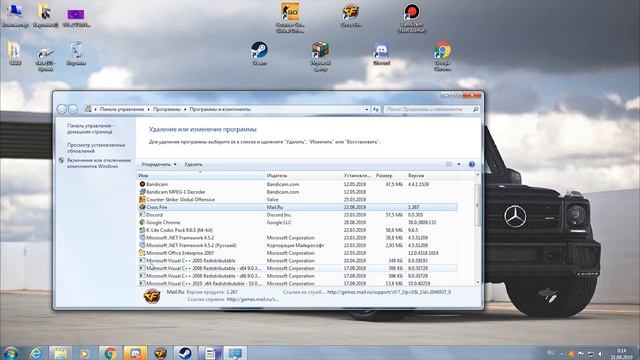Open the purple video file on desktop
Image resolution: width=640 pixels, height=360 pixels.
pos(76,17)
